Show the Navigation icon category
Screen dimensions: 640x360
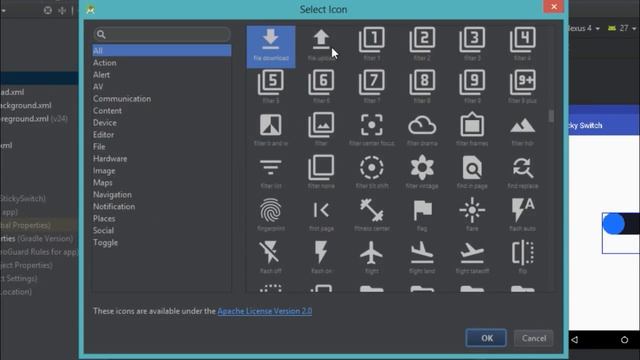(x=112, y=194)
